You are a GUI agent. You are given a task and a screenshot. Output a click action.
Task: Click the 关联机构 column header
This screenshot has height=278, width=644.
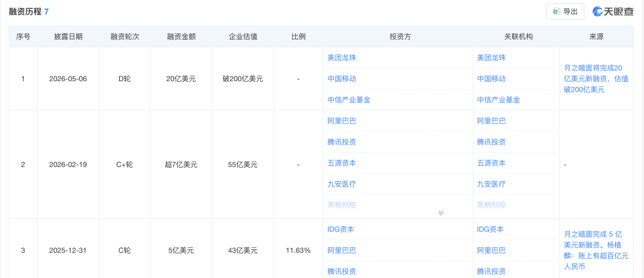click(x=518, y=36)
